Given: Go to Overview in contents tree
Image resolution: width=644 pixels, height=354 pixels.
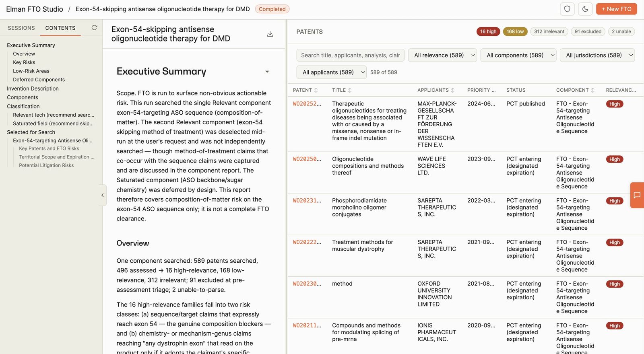Looking at the screenshot, I should coord(24,54).
